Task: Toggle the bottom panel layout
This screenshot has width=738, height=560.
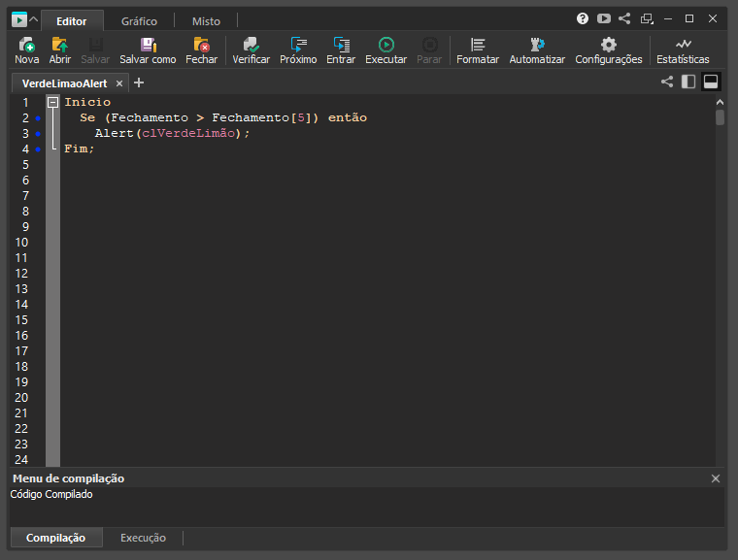Action: 711,82
